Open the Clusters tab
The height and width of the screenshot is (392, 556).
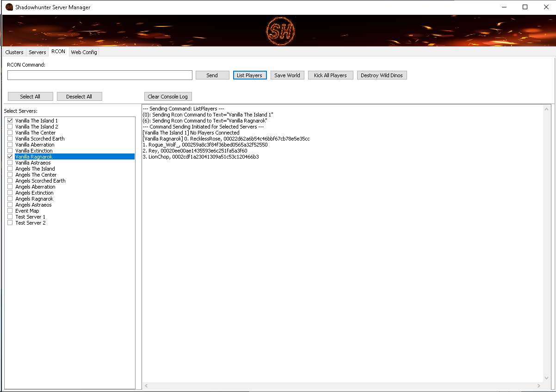pyautogui.click(x=14, y=52)
